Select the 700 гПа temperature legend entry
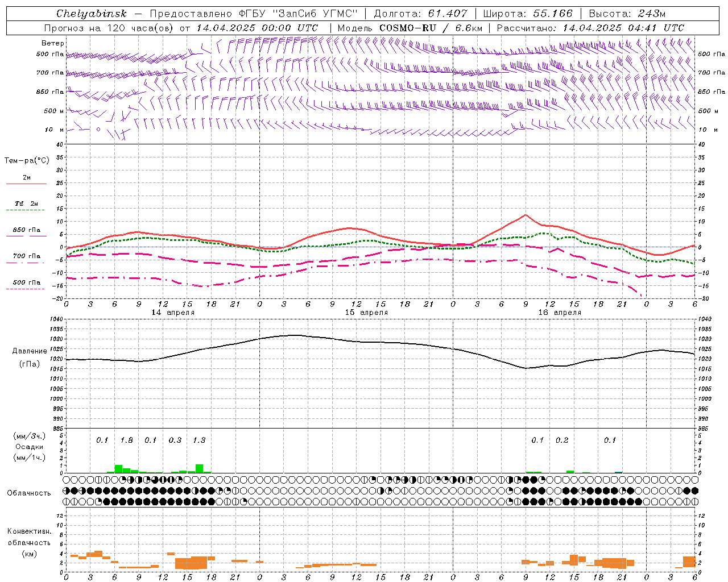Image resolution: width=728 pixels, height=582 pixels. (27, 256)
